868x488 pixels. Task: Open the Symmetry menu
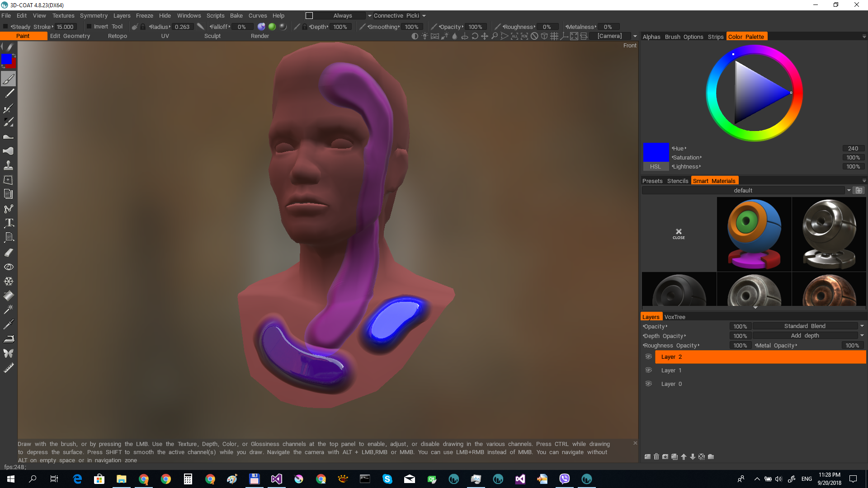(x=94, y=15)
